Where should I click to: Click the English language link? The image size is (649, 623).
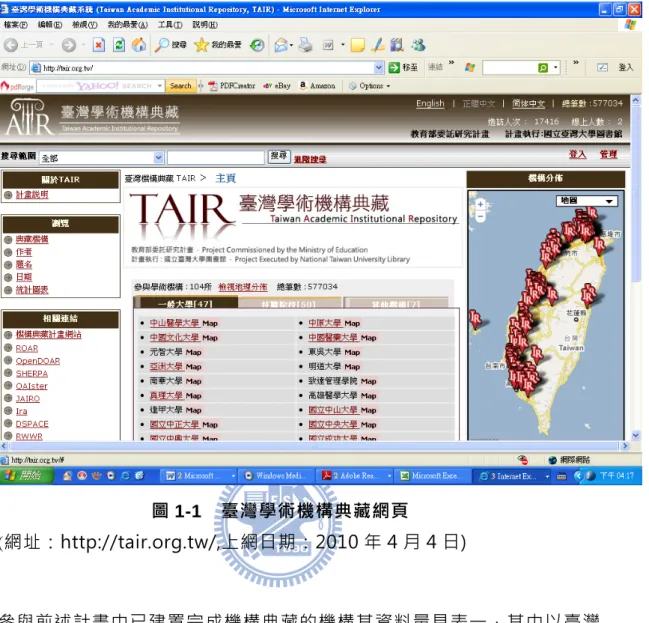430,103
